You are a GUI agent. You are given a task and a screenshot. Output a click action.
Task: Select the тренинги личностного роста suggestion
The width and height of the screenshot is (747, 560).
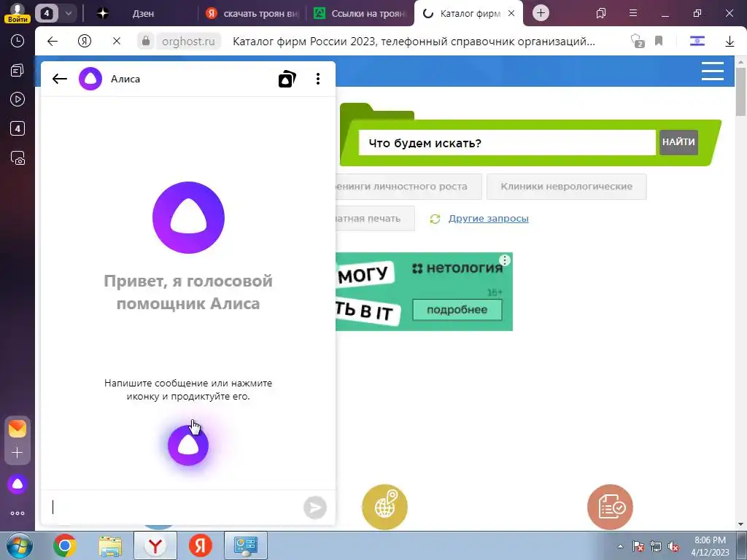[409, 187]
